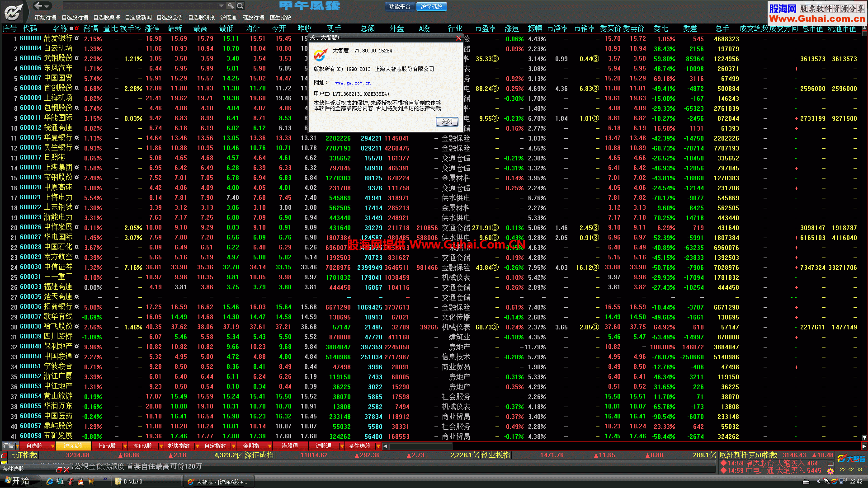Viewport: 868px width, 488px height.
Task: Click the vertical scrollbar down arrow
Action: pyautogui.click(x=864, y=437)
